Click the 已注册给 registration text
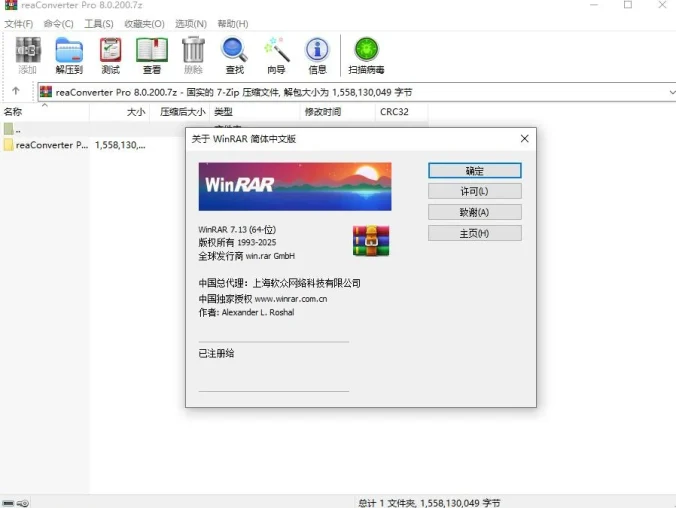Screen dimensions: 676x508 point(216,353)
